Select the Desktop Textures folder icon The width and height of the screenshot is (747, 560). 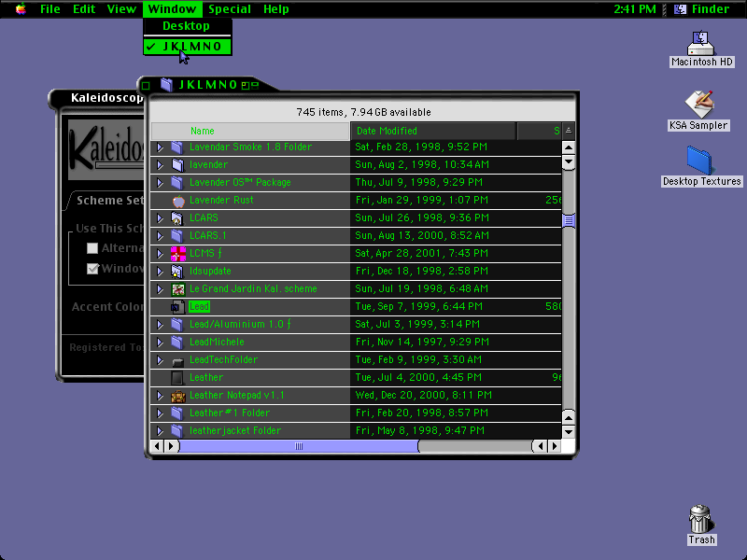(x=699, y=161)
